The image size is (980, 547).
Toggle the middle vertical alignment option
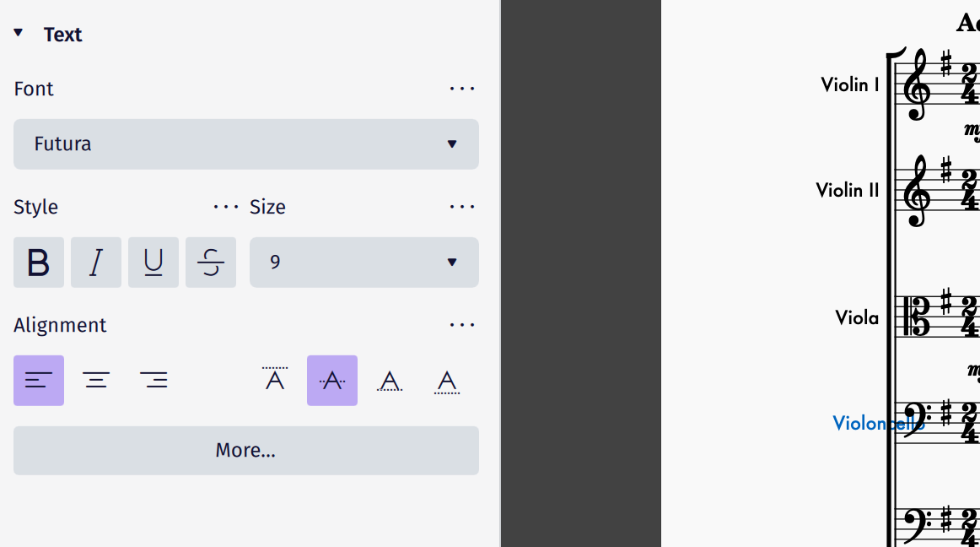331,380
